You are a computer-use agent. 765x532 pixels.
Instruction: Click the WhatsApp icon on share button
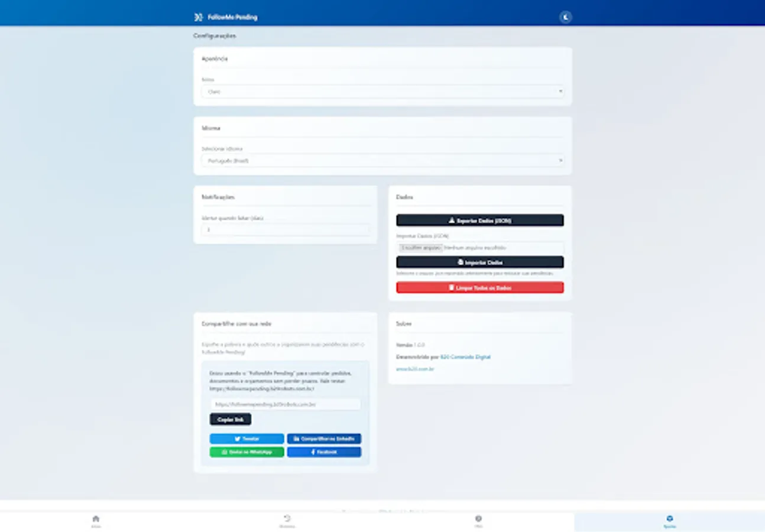[224, 452]
